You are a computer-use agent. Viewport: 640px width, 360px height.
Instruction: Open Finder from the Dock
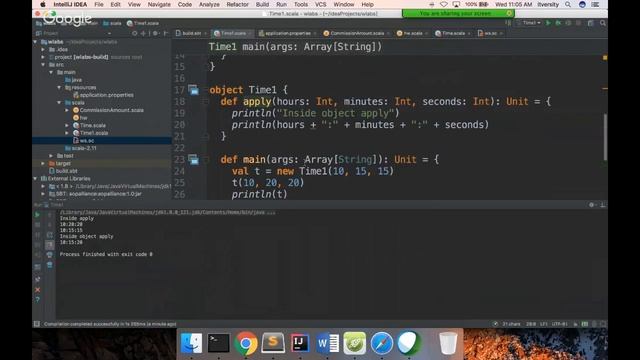pos(191,343)
